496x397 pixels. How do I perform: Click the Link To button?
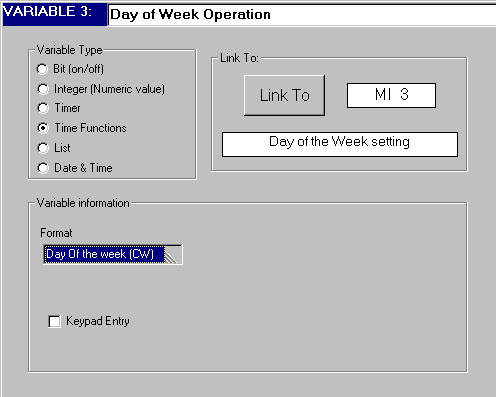(x=284, y=95)
